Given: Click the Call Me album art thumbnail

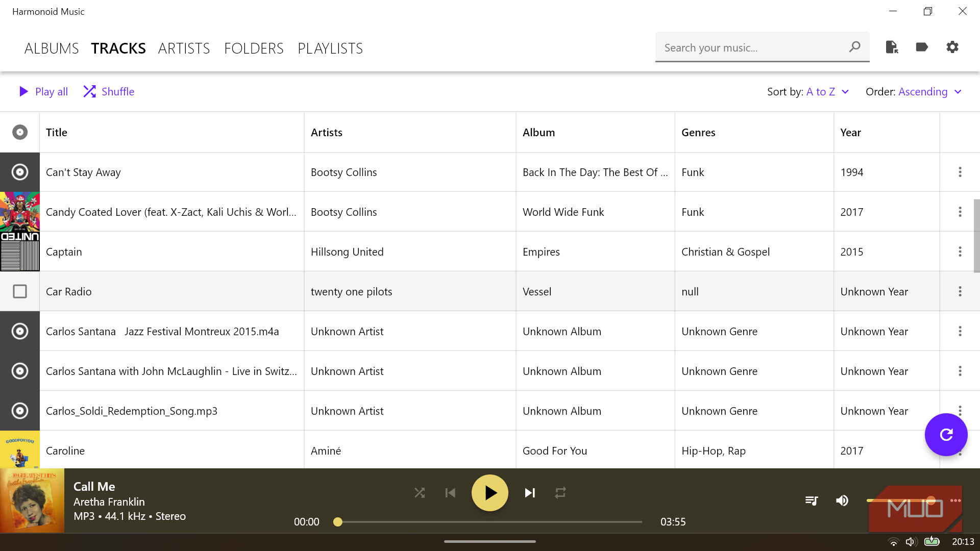Looking at the screenshot, I should [32, 500].
